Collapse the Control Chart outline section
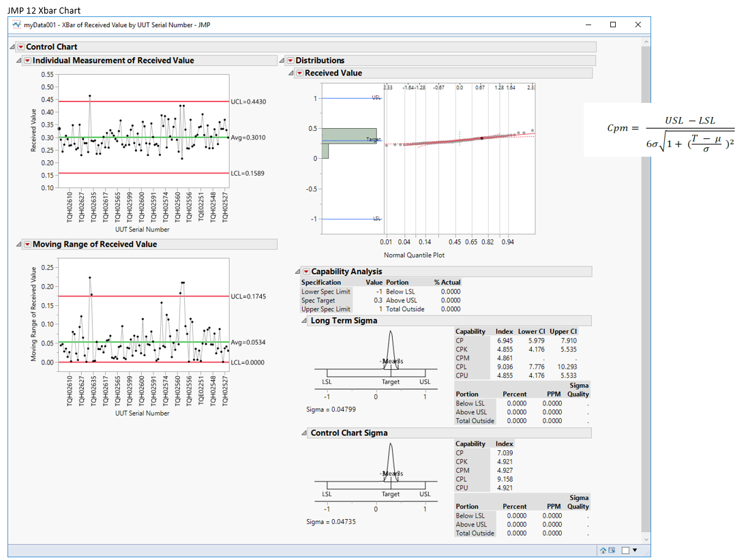 (13, 47)
